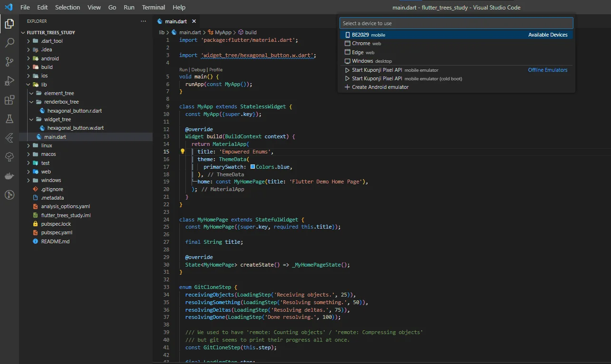Select the Edge web device

point(456,52)
